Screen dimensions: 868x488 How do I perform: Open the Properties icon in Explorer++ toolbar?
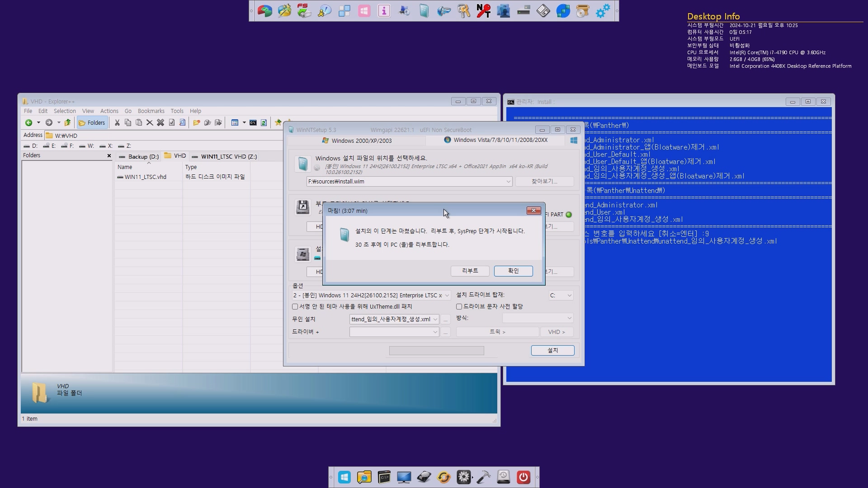(x=171, y=122)
